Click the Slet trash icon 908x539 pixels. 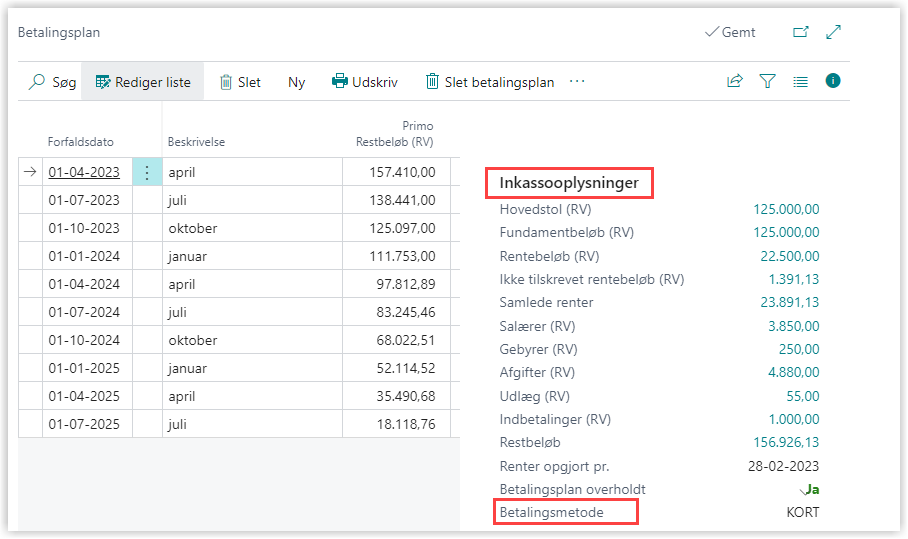click(226, 82)
